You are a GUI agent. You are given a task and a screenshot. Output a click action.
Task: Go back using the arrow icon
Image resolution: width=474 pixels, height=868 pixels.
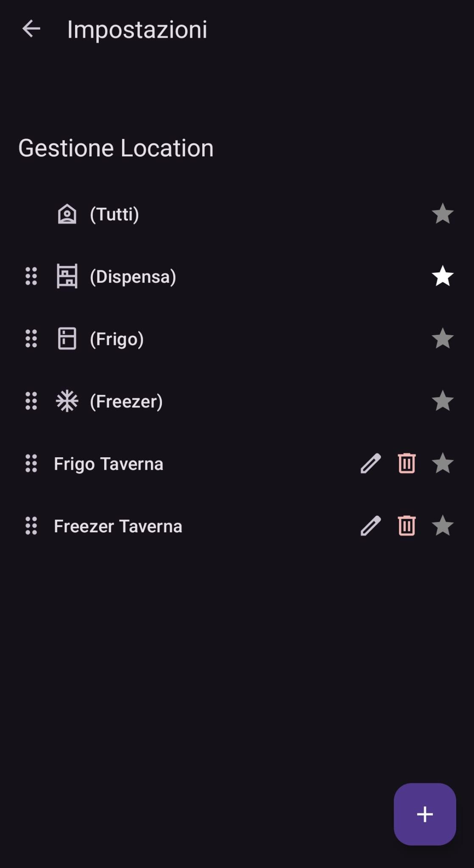[x=31, y=29]
